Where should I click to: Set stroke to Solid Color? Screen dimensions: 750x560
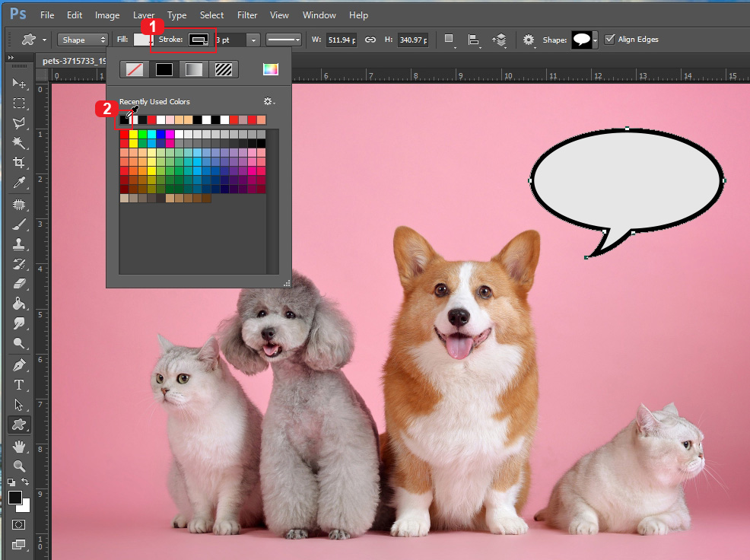pos(164,69)
